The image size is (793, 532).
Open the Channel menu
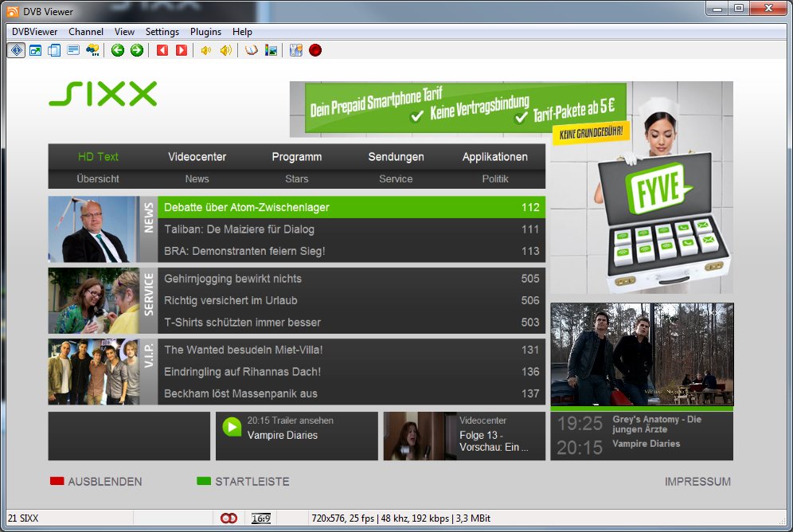coord(86,32)
